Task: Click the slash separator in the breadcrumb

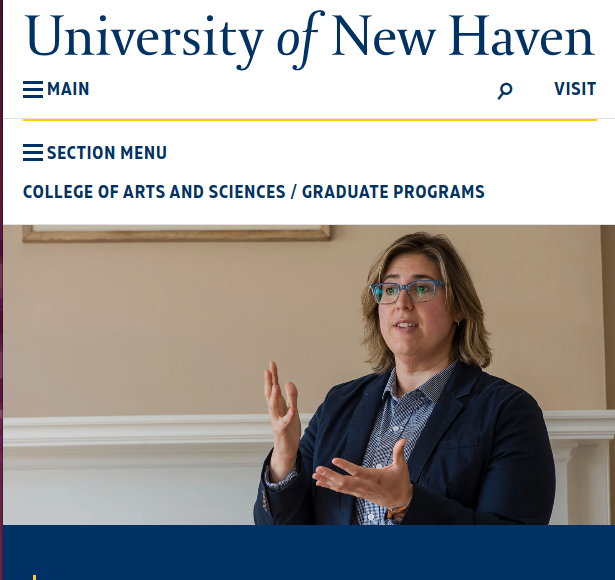Action: pos(294,191)
